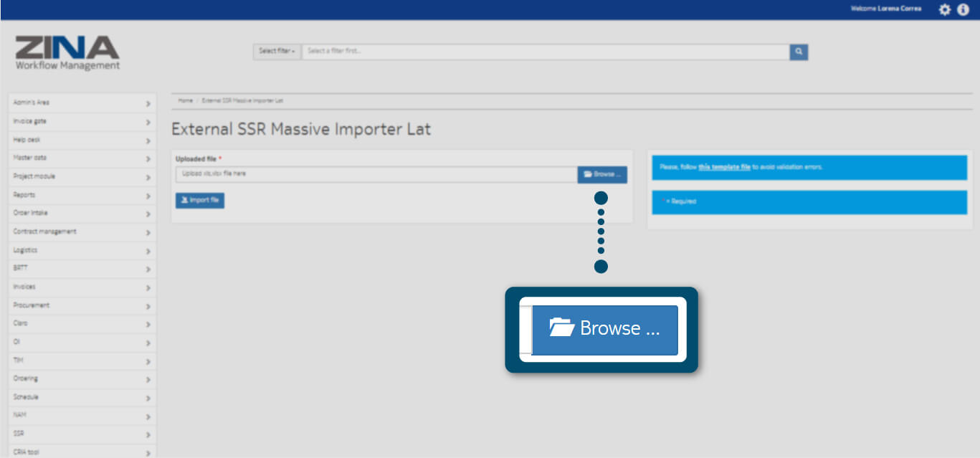The height and width of the screenshot is (458, 980).
Task: Click the info icon in the header
Action: [x=963, y=9]
